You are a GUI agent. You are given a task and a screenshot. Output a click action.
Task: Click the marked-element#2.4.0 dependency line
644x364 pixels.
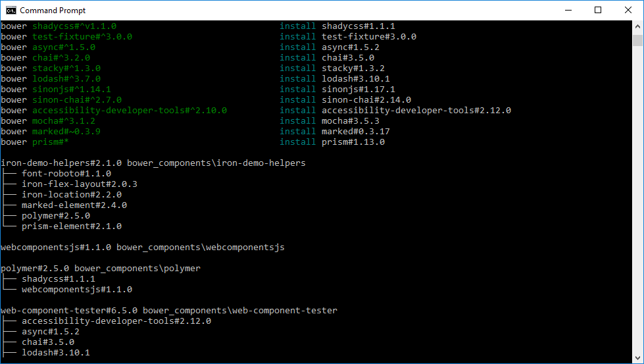[x=74, y=205]
